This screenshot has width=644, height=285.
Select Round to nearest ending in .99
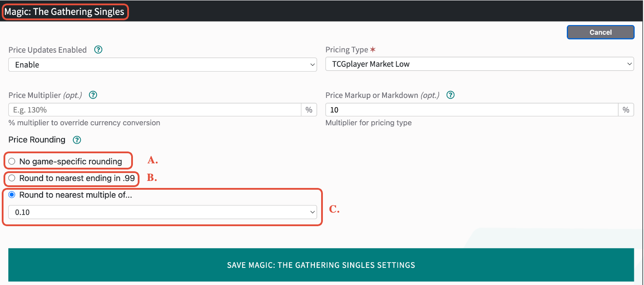12,178
